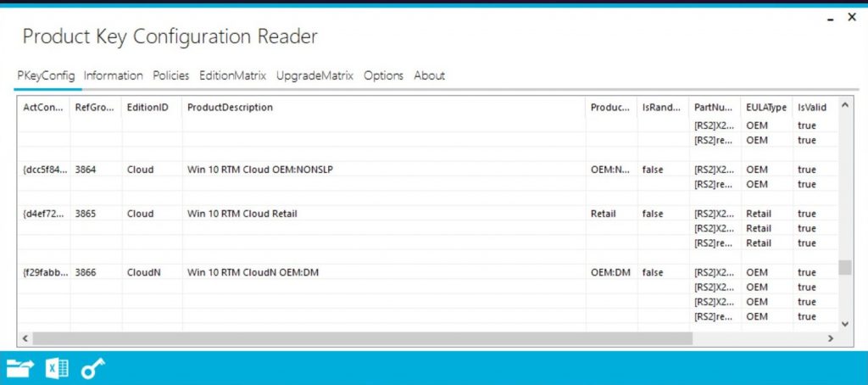Viewport: 868px width, 385px height.
Task: Select the {d4ef72... activation ID cell
Action: (x=44, y=214)
